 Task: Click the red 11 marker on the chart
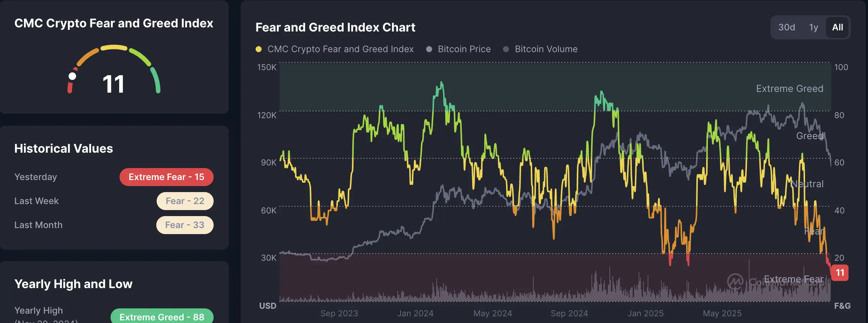click(840, 273)
